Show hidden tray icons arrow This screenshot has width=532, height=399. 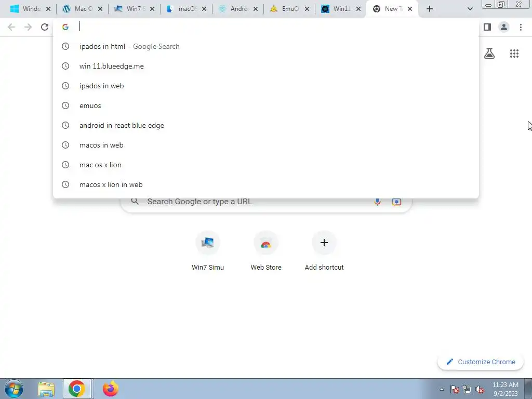pos(442,389)
